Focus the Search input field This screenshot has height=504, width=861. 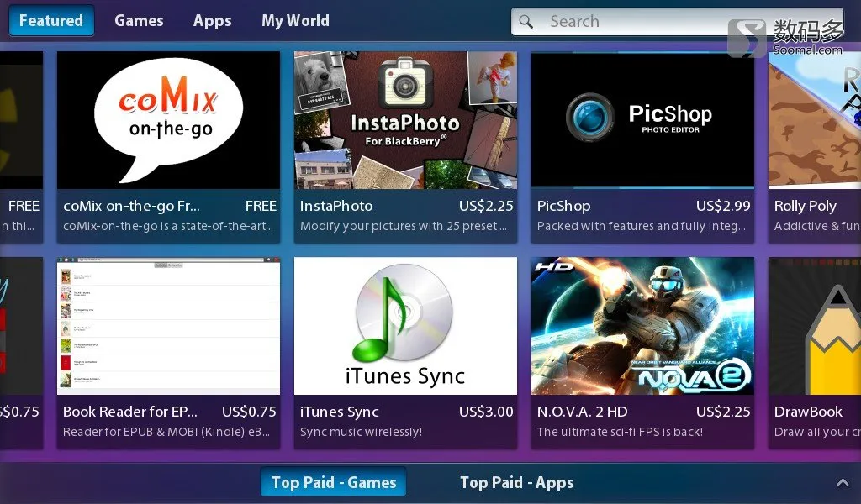coord(677,21)
